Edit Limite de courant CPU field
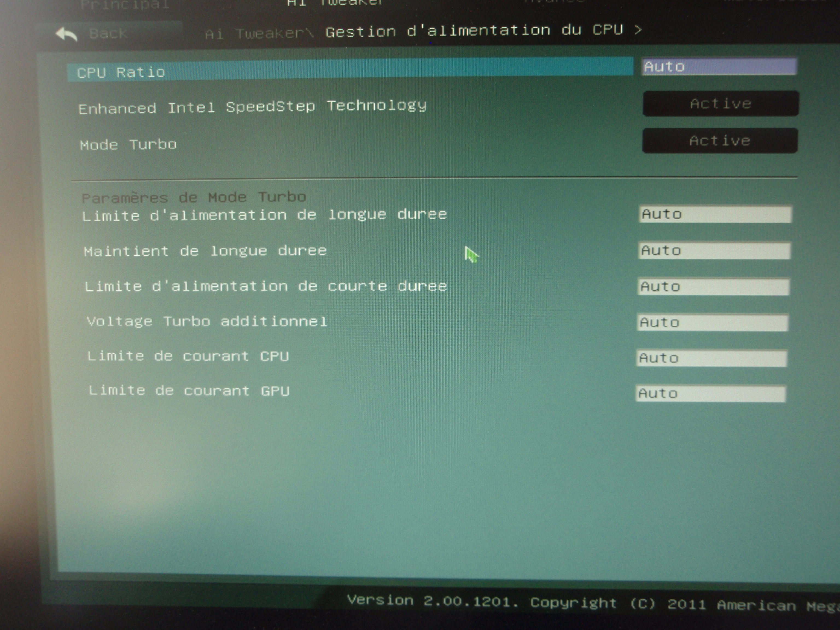The height and width of the screenshot is (630, 840). (712, 358)
